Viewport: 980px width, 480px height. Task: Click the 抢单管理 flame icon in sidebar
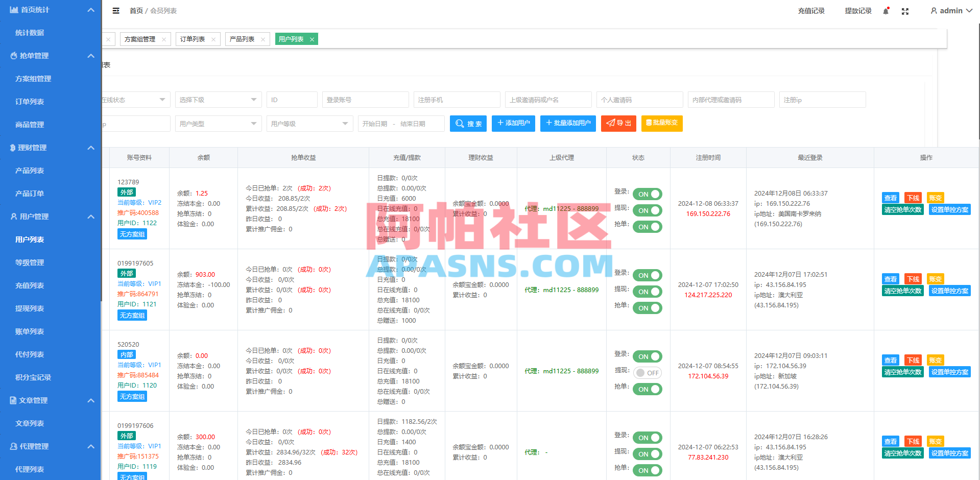pyautogui.click(x=14, y=56)
